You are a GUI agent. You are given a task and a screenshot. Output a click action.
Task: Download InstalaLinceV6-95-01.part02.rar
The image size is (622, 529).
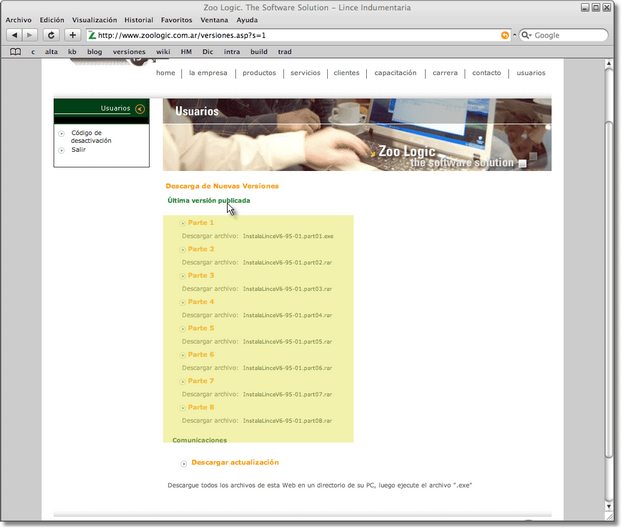[287, 263]
